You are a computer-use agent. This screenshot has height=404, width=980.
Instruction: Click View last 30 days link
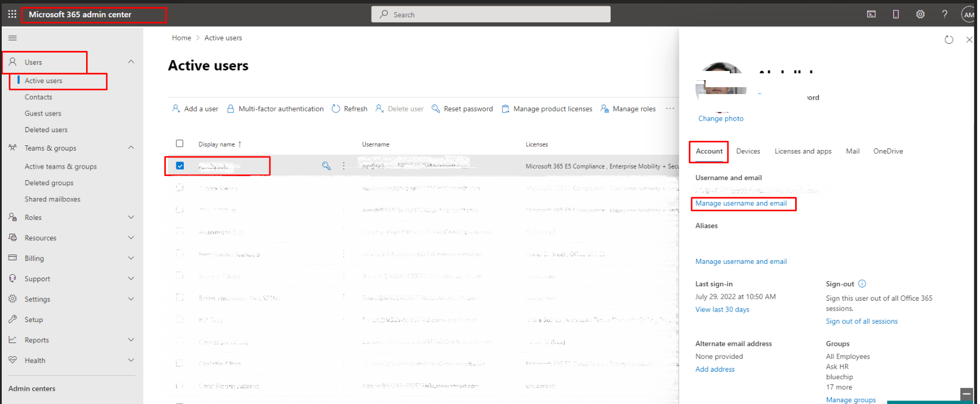point(722,310)
